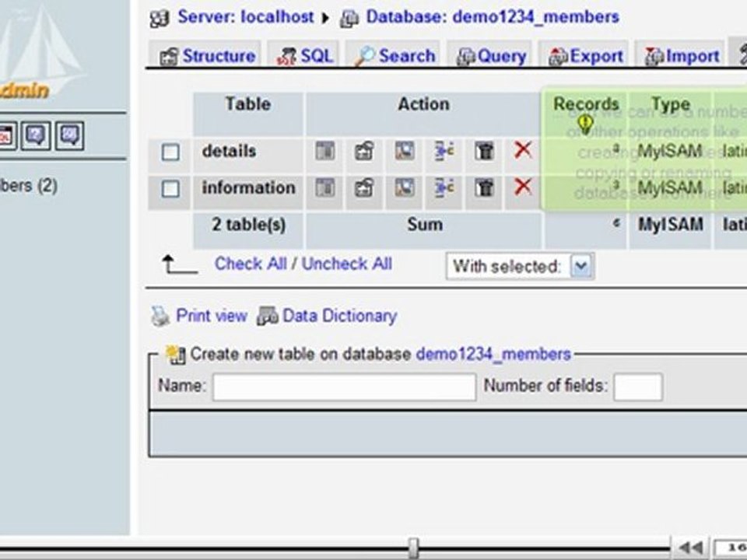Open the right sidebar documentation icon
The width and height of the screenshot is (747, 560).
point(69,136)
